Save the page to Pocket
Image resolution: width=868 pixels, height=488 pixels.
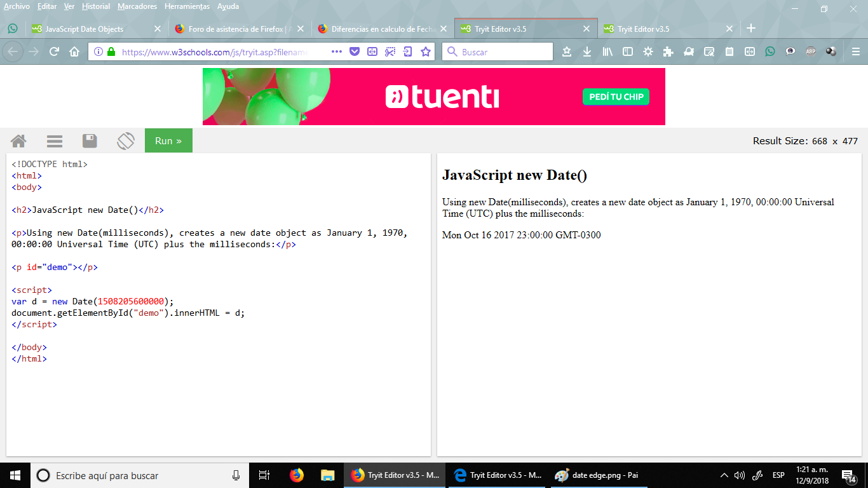(x=355, y=52)
